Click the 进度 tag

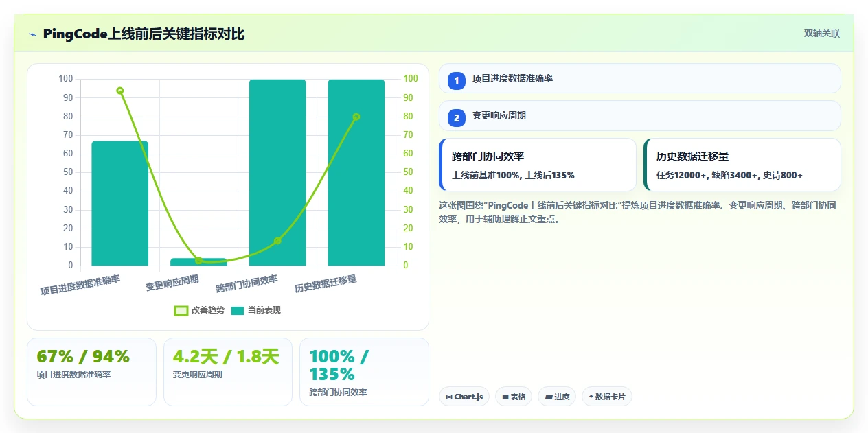(557, 397)
